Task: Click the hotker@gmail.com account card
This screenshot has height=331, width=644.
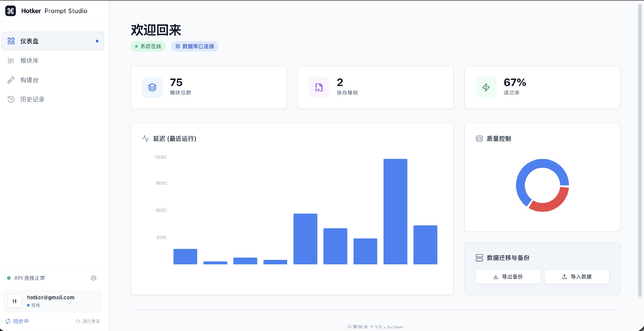Action: coord(53,301)
